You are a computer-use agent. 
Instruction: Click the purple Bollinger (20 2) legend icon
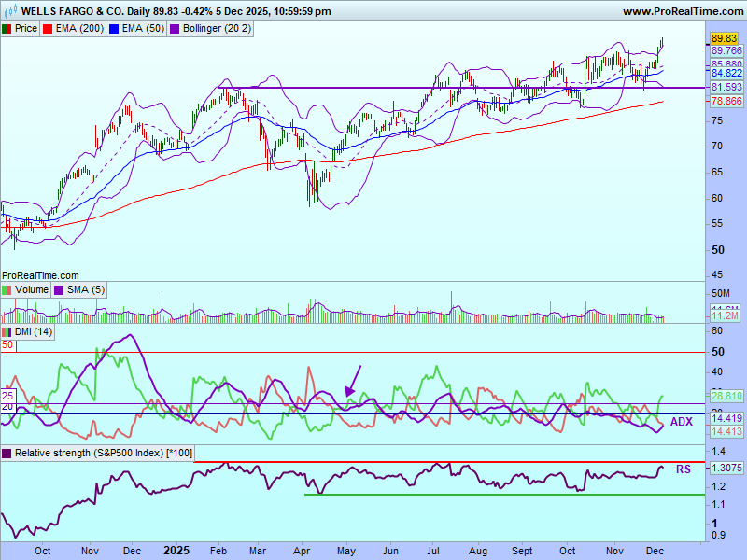pos(175,29)
